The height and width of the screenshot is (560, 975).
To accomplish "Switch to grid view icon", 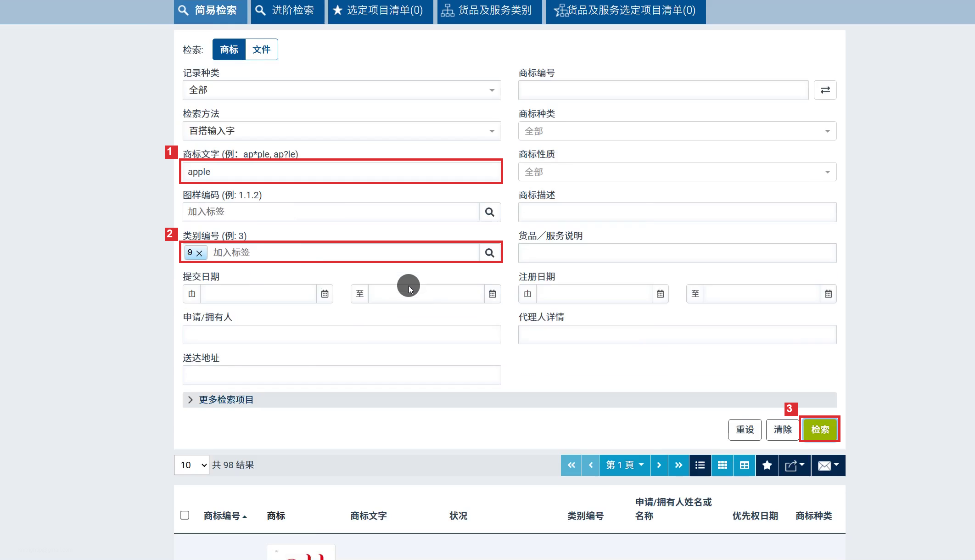I will point(722,465).
